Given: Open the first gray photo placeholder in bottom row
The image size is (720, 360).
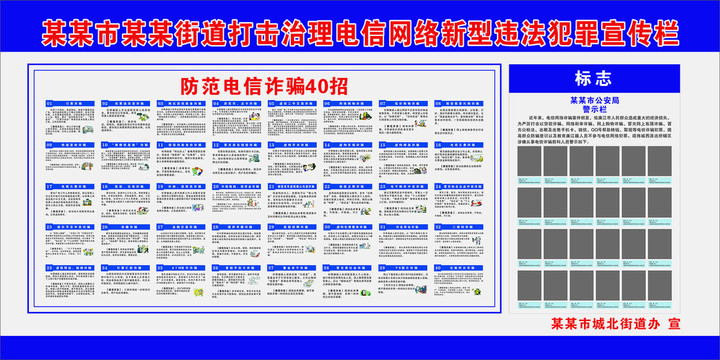Looking at the screenshot, I should [529, 285].
